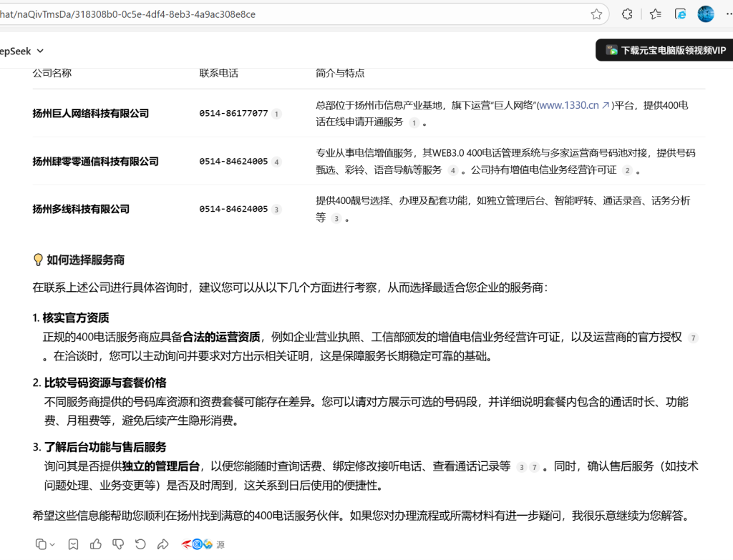
Task: Open the IE mode page icon
Action: 682,14
